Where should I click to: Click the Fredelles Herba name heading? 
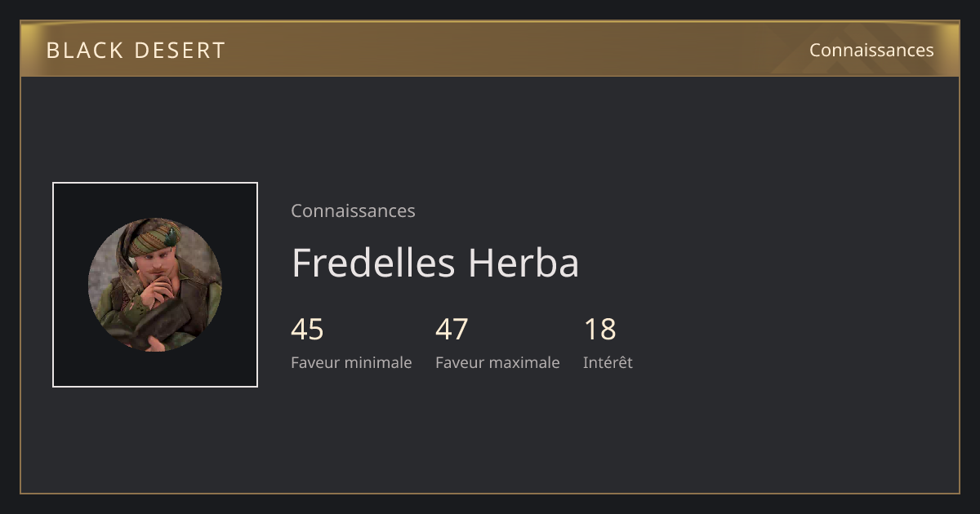coord(435,263)
